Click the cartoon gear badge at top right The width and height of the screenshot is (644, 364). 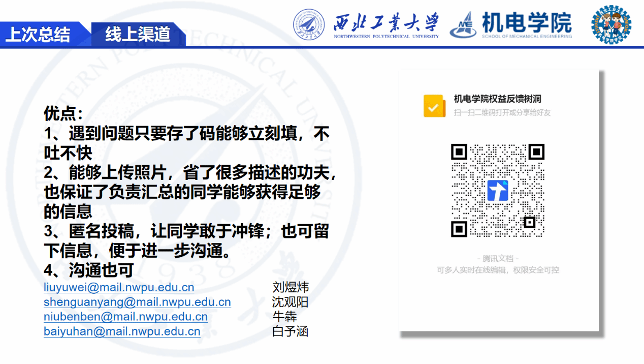(611, 24)
